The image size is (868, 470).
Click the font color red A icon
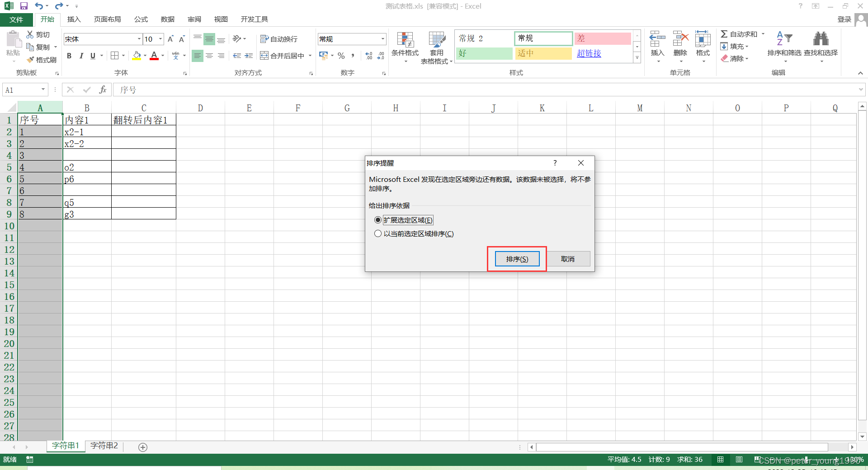pos(154,56)
